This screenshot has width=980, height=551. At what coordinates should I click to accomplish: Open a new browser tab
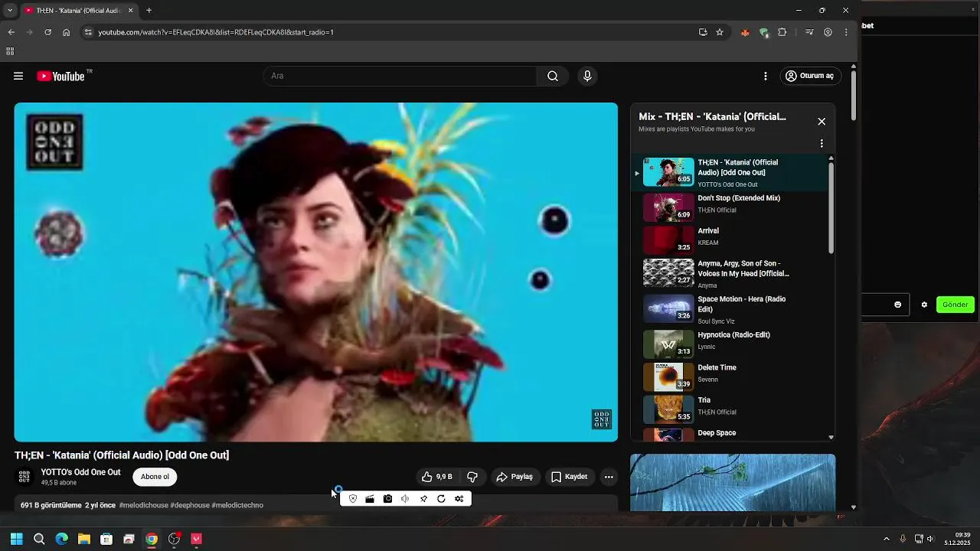pyautogui.click(x=149, y=11)
